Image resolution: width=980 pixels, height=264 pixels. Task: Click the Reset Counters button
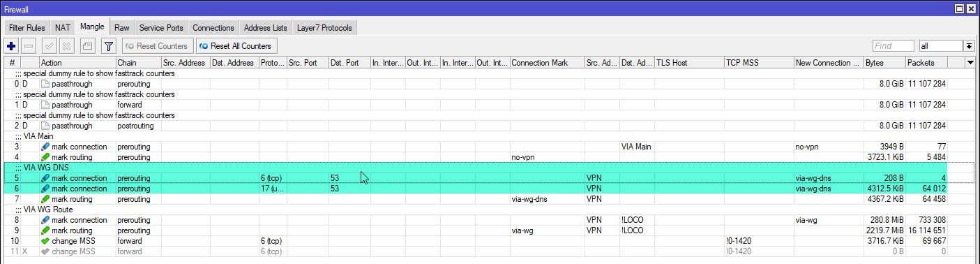pyautogui.click(x=157, y=46)
